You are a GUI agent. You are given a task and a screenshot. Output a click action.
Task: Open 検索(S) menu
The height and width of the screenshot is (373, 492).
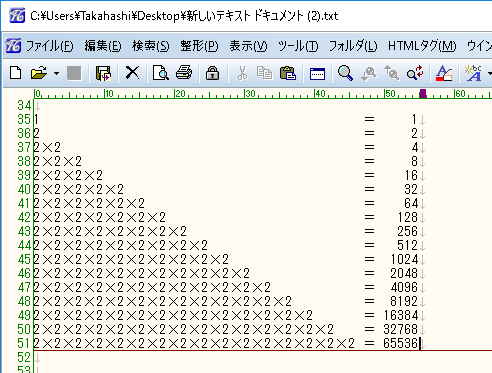pos(151,46)
